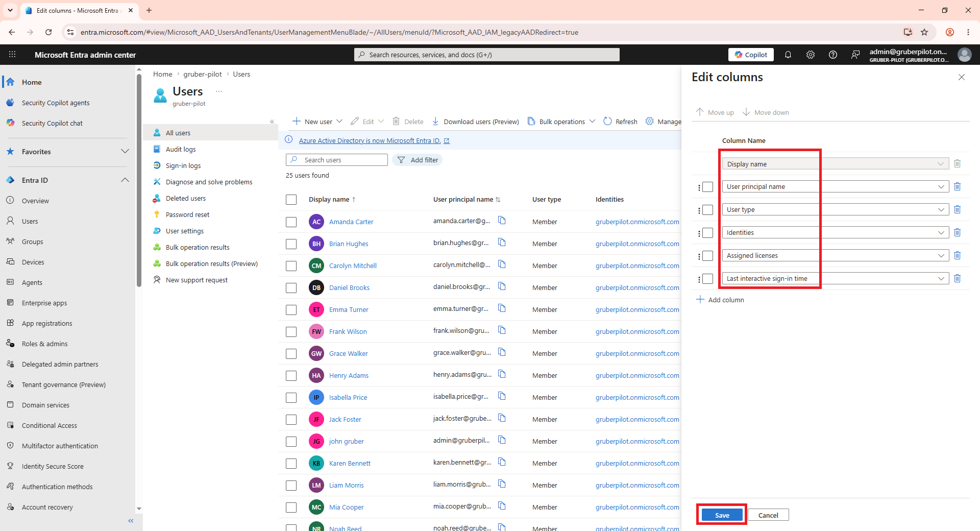
Task: Tick the select-all users checkbox in header
Action: click(x=291, y=200)
